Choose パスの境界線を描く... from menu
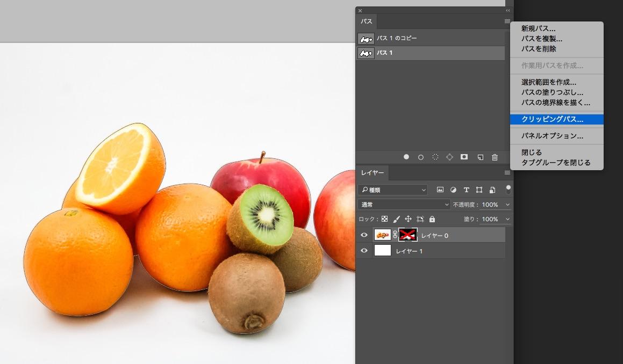Viewport: 623px width, 364px height. pos(556,103)
